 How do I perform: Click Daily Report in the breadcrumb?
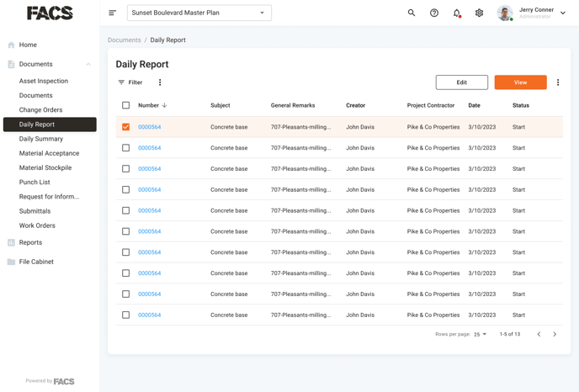pyautogui.click(x=167, y=40)
